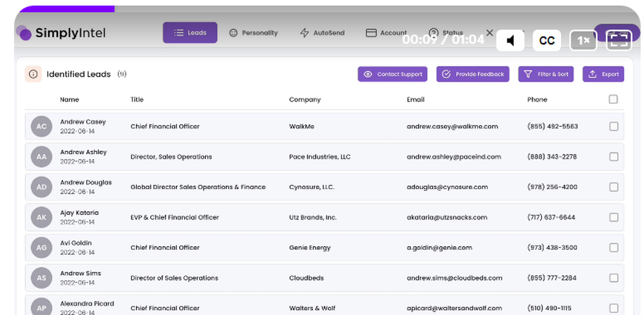
Task: Mute the video with speaker icon
Action: point(510,41)
